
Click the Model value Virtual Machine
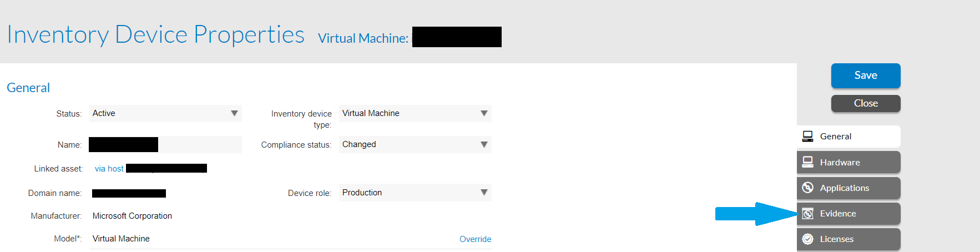coord(121,239)
